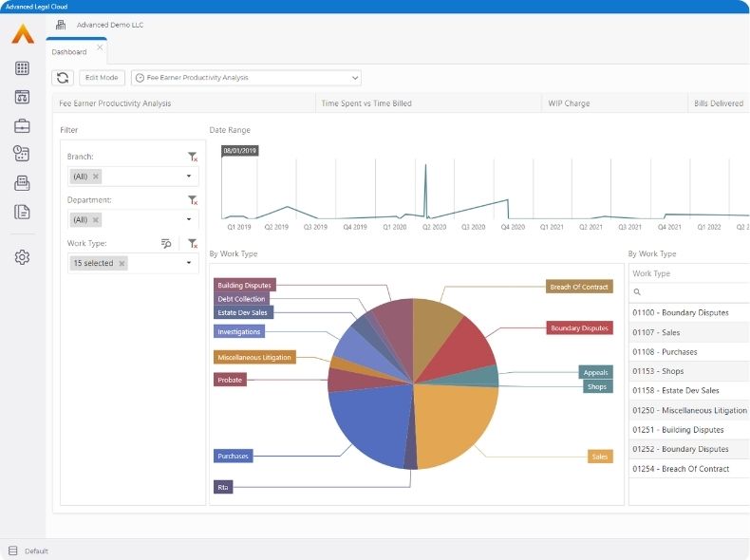Open the settings gear in sidebar

click(x=22, y=257)
